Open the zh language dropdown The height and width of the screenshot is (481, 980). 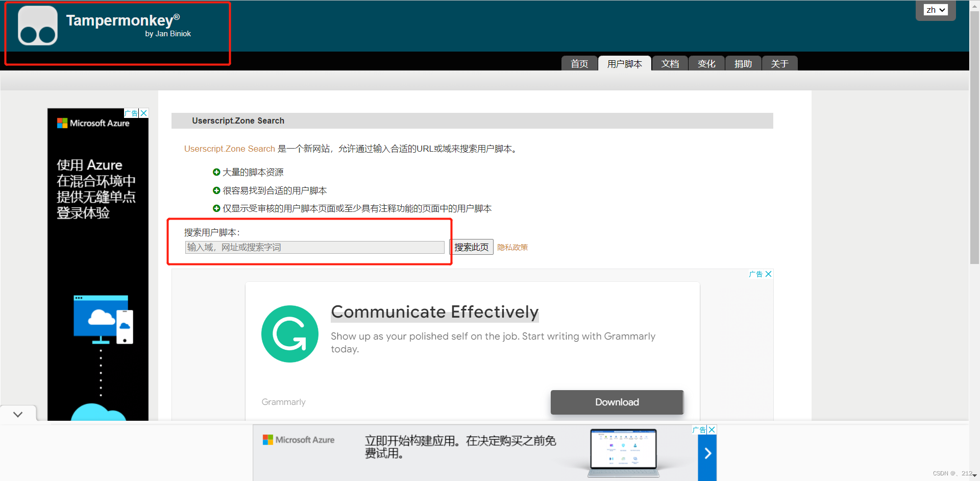(x=936, y=10)
